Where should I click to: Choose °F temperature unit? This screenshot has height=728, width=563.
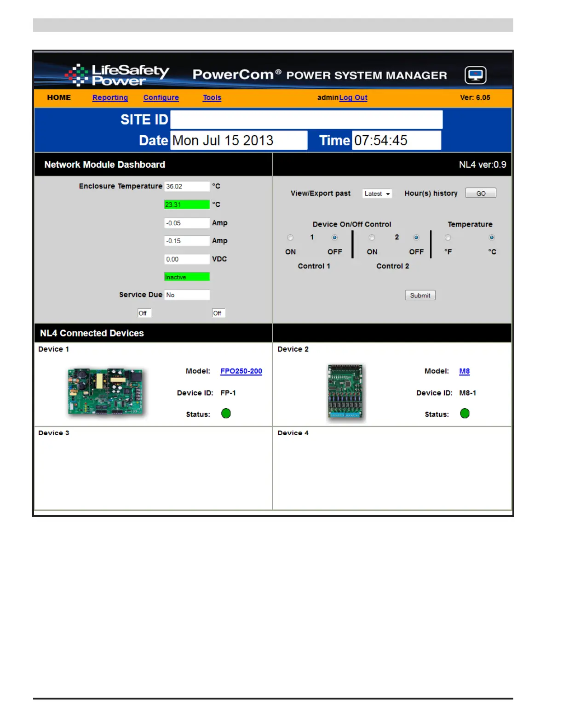[x=448, y=238]
